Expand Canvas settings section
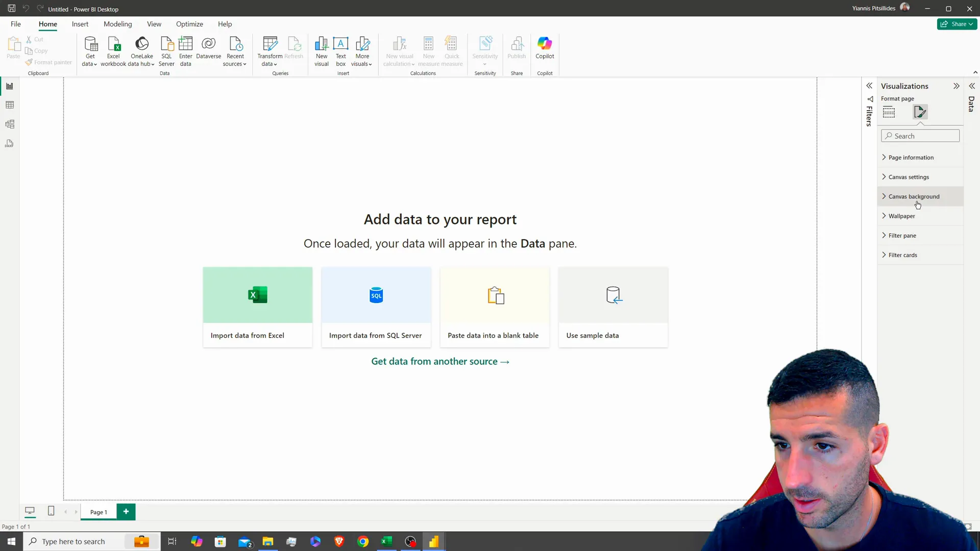The width and height of the screenshot is (980, 551). click(x=920, y=177)
